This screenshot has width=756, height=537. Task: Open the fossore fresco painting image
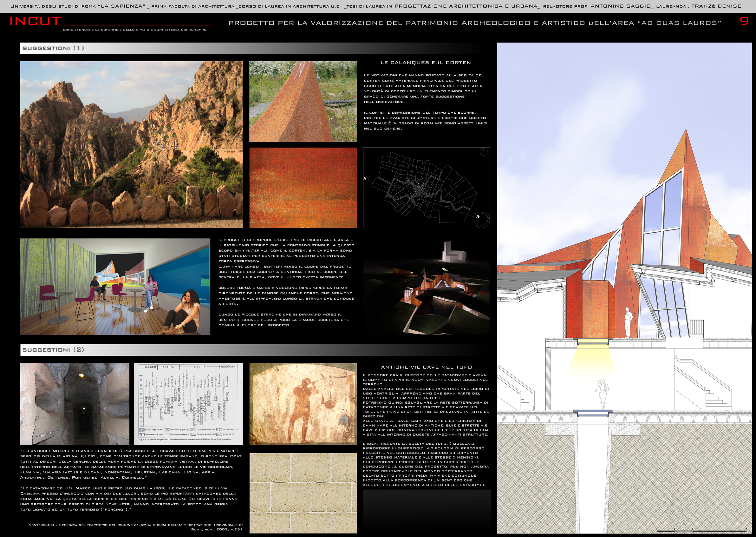tap(303, 404)
